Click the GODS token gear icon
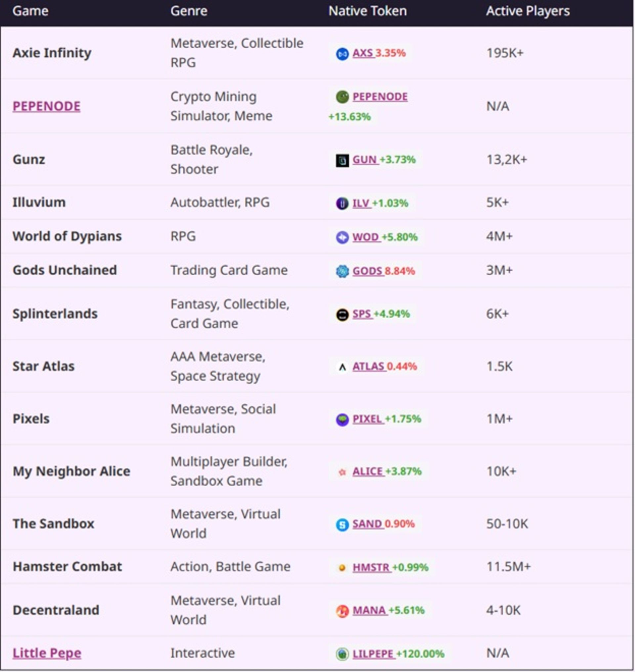The width and height of the screenshot is (635, 672). click(342, 271)
